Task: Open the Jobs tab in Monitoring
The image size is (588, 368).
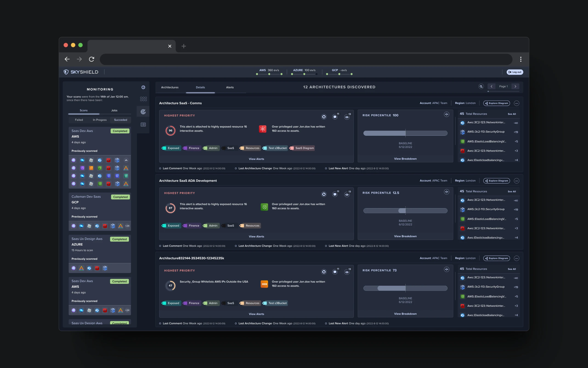Action: point(114,110)
